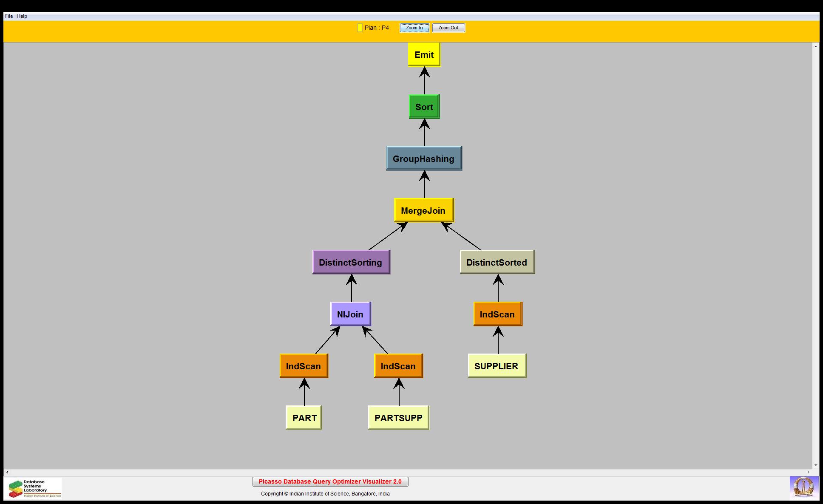Click the PARTSUPP table node

(x=398, y=418)
